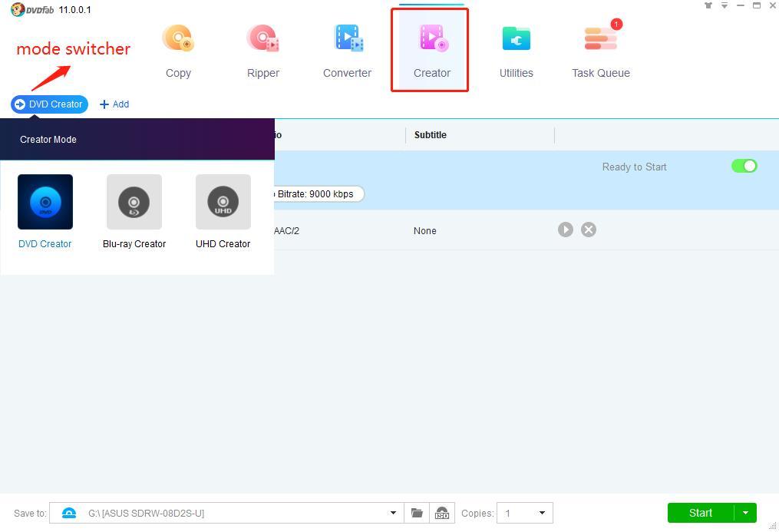This screenshot has height=532, width=779.
Task: Open the skin/theme shirt icon
Action: pyautogui.click(x=708, y=5)
